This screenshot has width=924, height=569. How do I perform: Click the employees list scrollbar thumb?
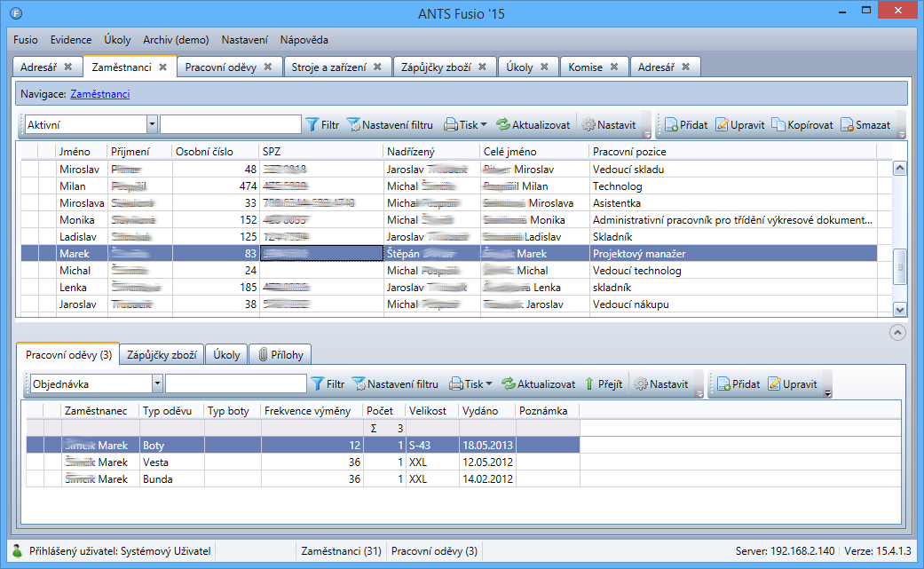click(x=900, y=267)
